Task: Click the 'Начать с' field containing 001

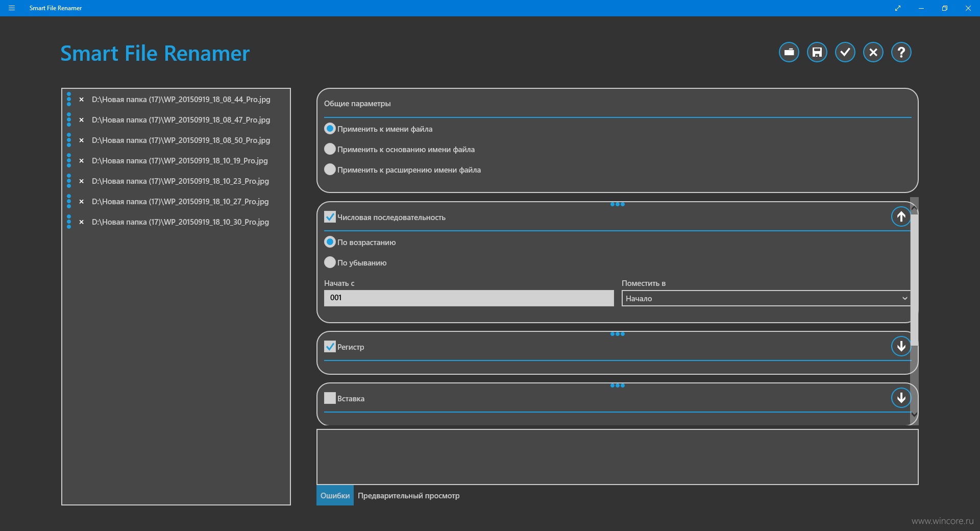Action: pyautogui.click(x=469, y=298)
